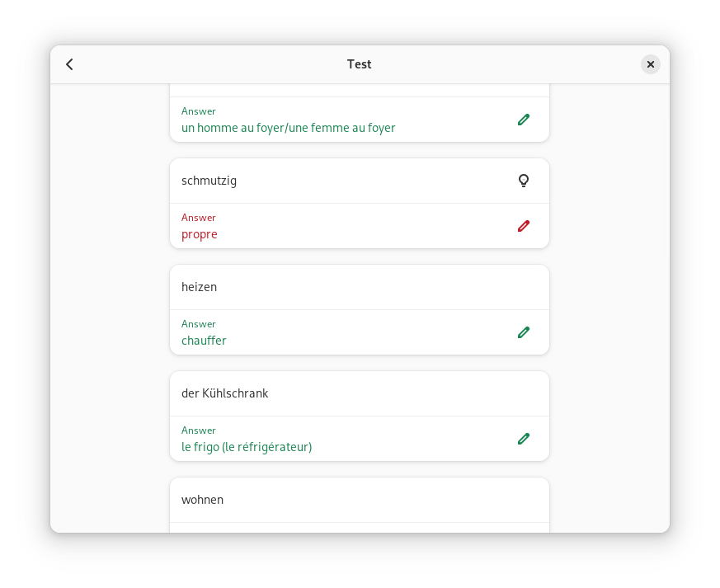
Task: Edit the incorrect answer 'propre'
Action: 524,226
